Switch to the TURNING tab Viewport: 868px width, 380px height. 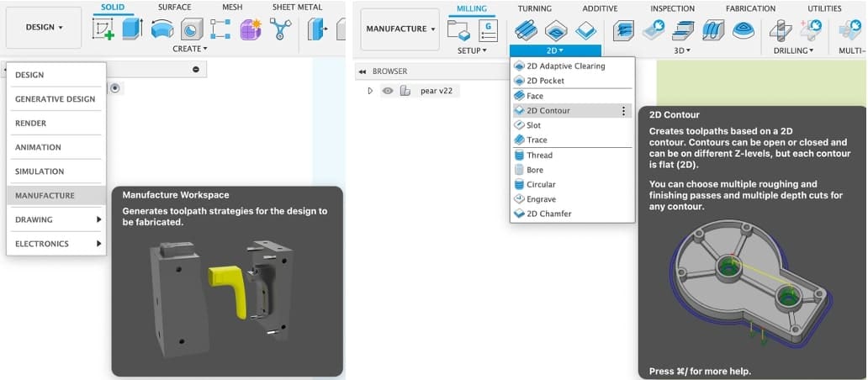point(535,8)
